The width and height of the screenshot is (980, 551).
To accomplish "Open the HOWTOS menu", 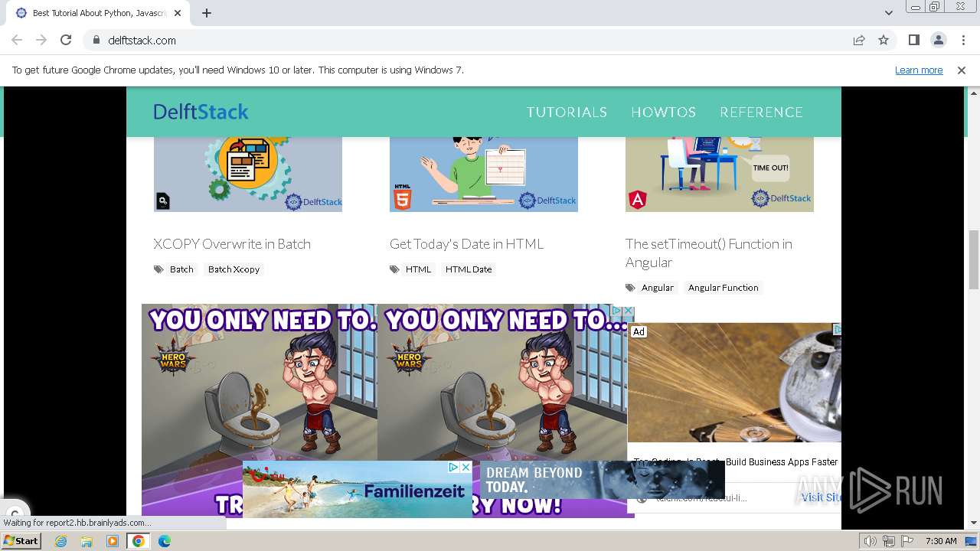I will click(663, 112).
